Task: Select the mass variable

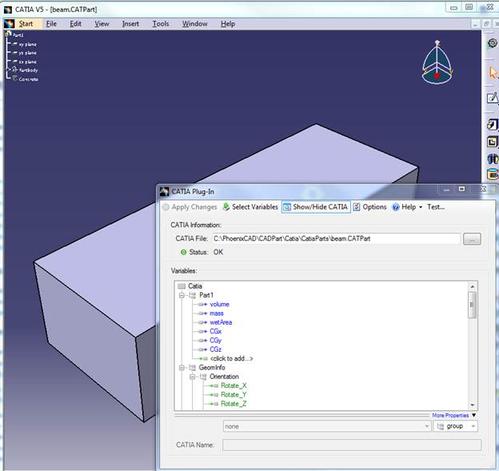Action: (216, 313)
